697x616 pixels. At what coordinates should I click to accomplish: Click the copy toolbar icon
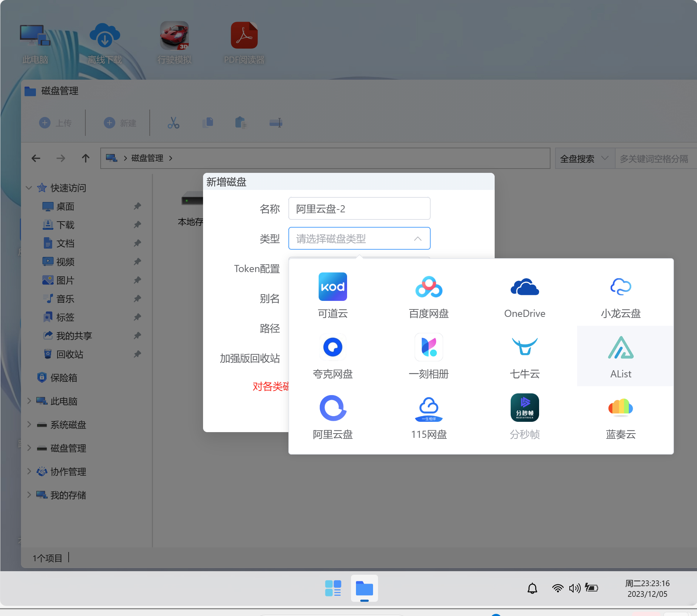[x=208, y=123]
